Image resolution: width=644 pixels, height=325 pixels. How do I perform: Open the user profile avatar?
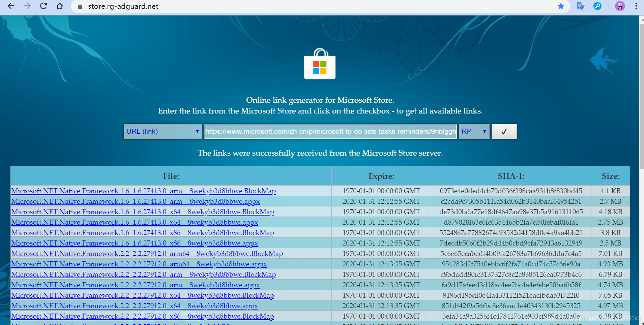[620, 6]
